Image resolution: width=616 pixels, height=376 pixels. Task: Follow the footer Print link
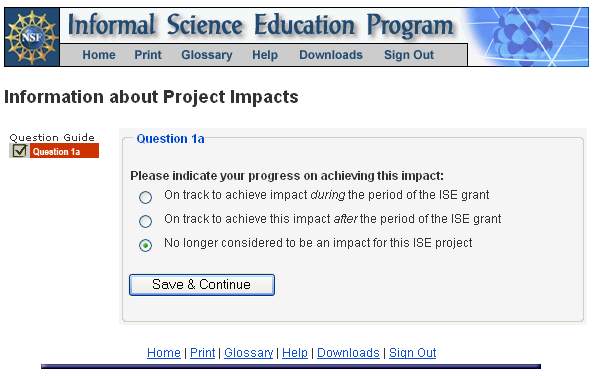(x=203, y=353)
